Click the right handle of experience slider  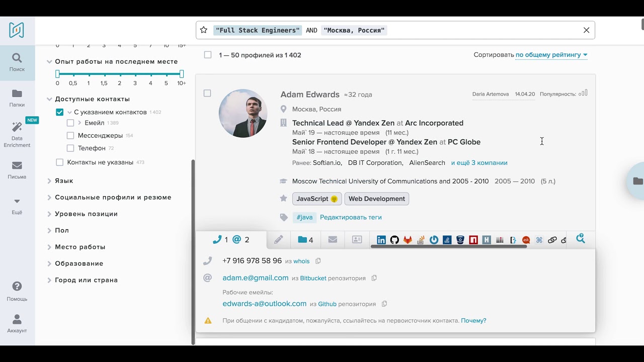pyautogui.click(x=182, y=74)
